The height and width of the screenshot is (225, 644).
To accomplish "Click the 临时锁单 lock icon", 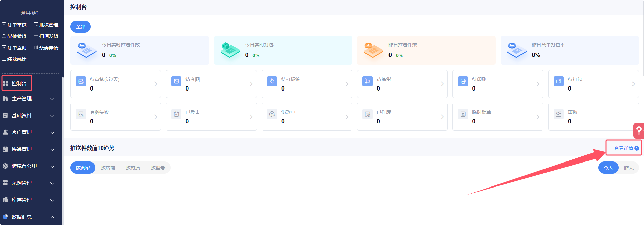I will tap(463, 114).
